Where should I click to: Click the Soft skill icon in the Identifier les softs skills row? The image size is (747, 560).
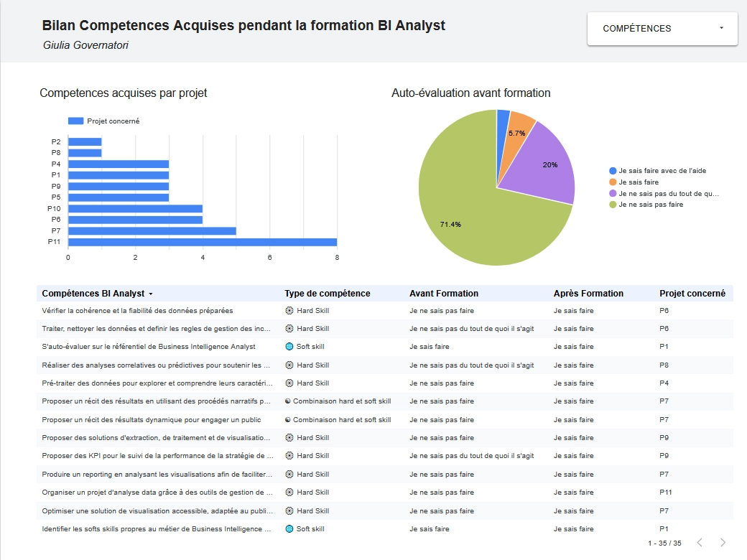coord(289,529)
